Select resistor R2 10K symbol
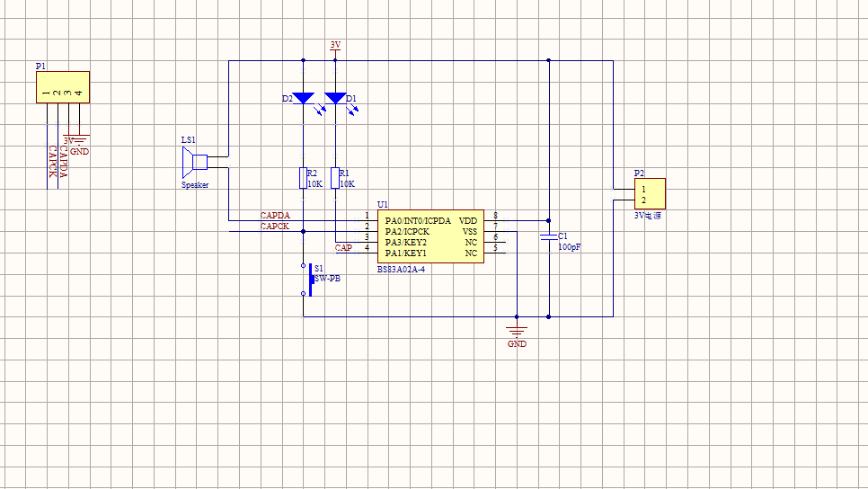868x489 pixels. [304, 178]
